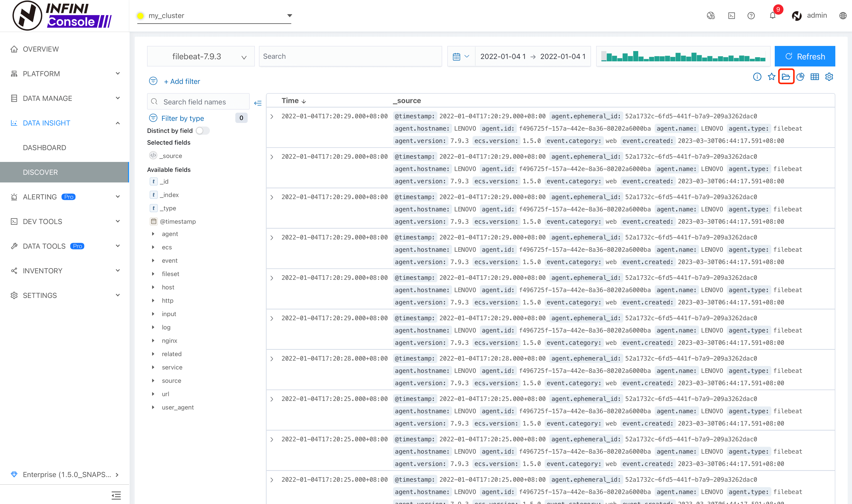The width and height of the screenshot is (852, 504).
Task: Expand the PLATFORM menu
Action: pyautogui.click(x=64, y=74)
